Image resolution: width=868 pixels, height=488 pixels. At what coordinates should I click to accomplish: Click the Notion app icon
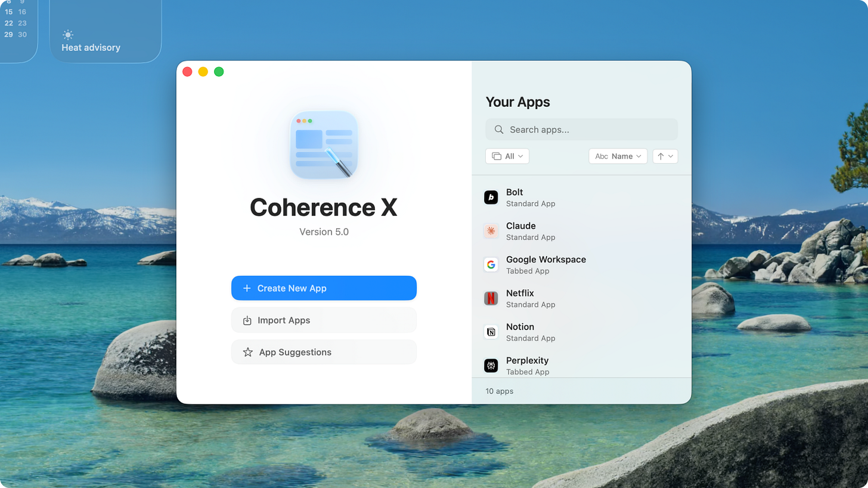coord(491,332)
